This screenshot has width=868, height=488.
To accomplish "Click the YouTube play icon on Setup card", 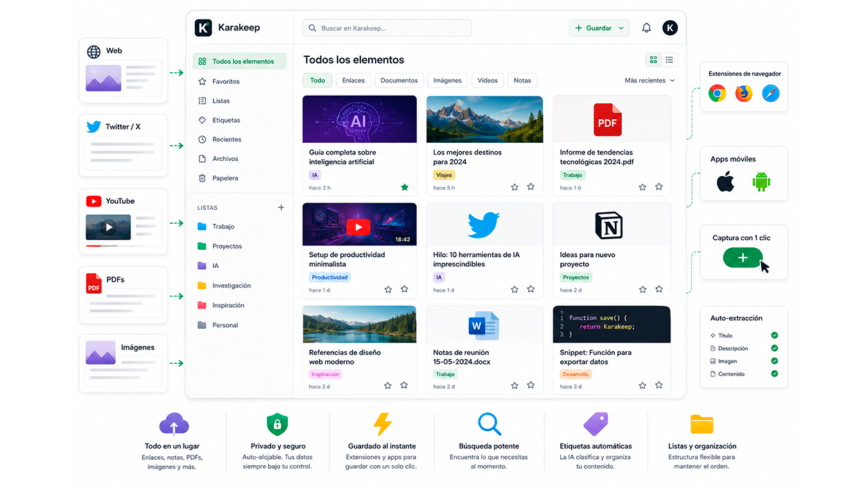I will [358, 227].
